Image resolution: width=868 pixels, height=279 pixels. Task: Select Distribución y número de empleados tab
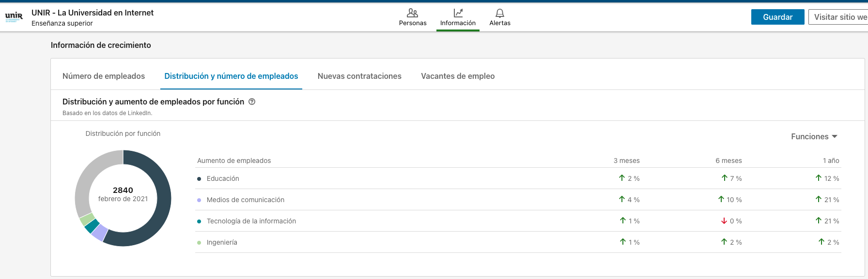231,76
